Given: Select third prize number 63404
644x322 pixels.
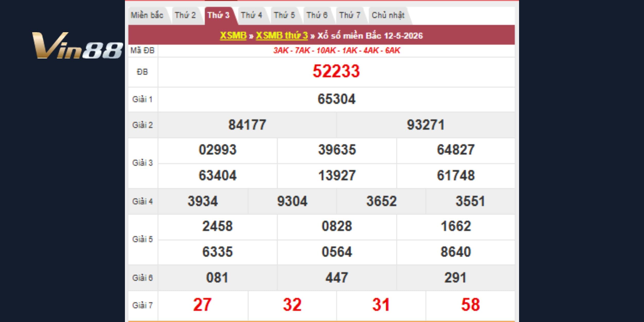Looking at the screenshot, I should [218, 176].
